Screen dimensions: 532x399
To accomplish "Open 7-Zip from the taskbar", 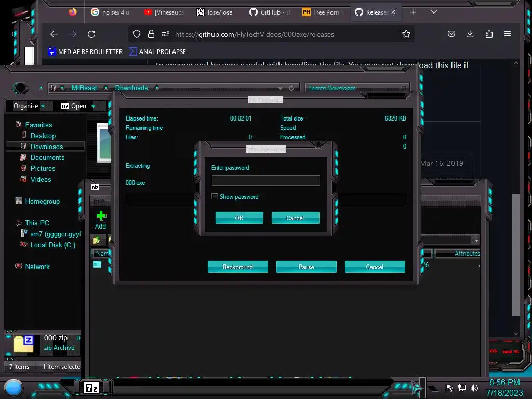I will click(x=91, y=388).
